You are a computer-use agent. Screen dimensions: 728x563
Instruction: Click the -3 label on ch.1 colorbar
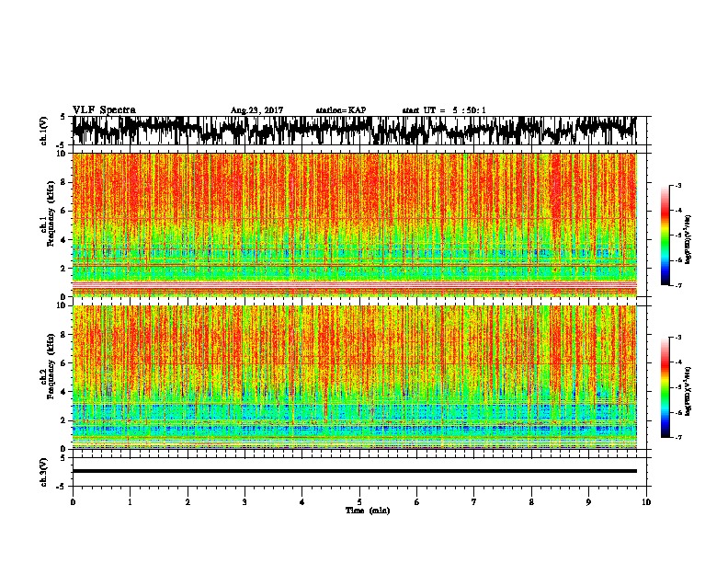677,185
